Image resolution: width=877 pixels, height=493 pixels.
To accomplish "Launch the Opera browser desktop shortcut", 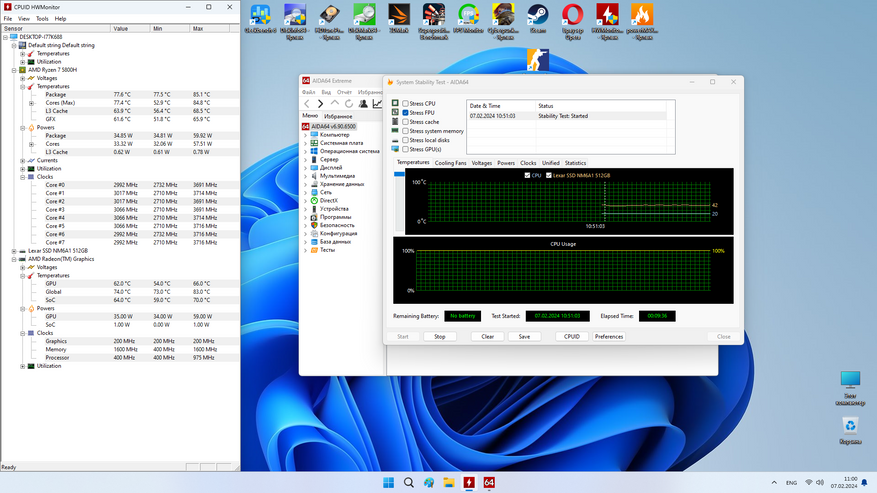I will [572, 16].
